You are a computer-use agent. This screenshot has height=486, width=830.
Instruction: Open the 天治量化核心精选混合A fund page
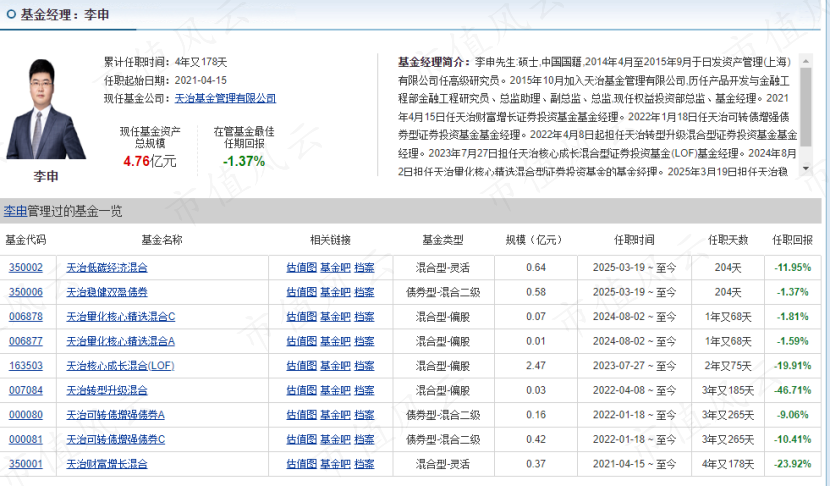[121, 341]
